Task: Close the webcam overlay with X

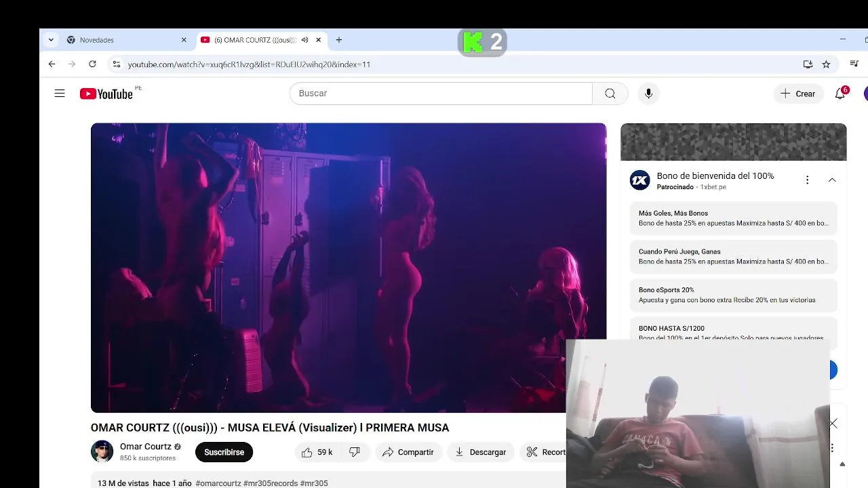Action: [833, 424]
